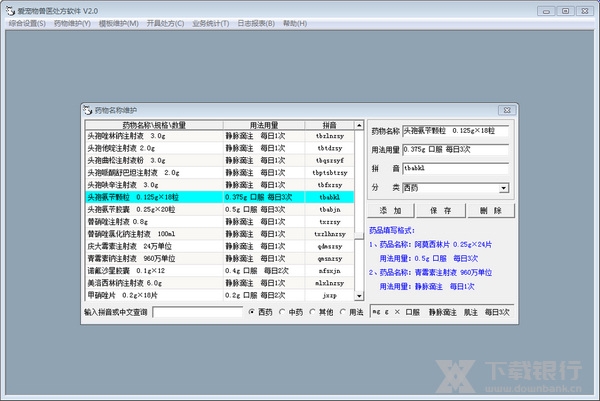Click the 添加 button
The image size is (600, 401).
pos(391,210)
